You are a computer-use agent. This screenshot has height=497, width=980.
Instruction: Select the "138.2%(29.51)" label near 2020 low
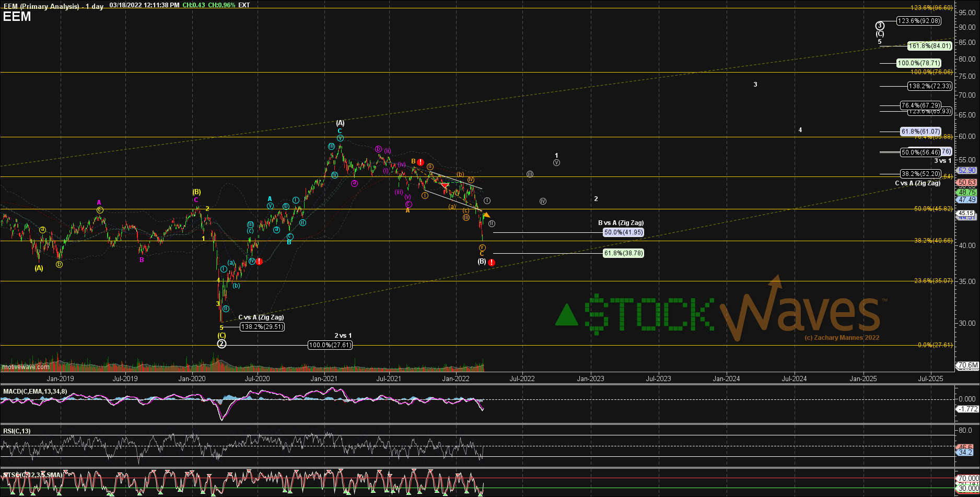click(262, 327)
